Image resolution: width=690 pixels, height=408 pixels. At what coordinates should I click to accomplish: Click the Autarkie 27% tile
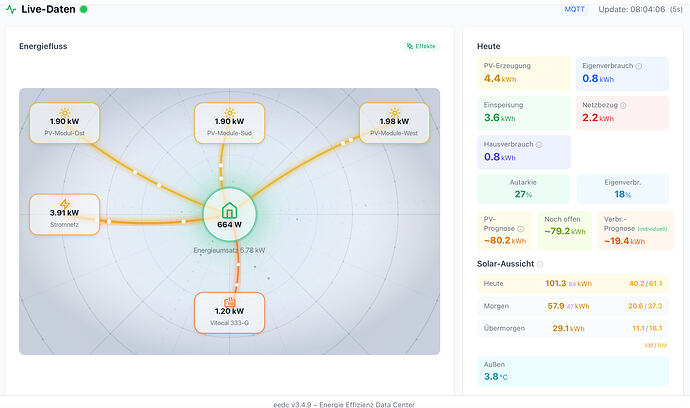coord(524,189)
